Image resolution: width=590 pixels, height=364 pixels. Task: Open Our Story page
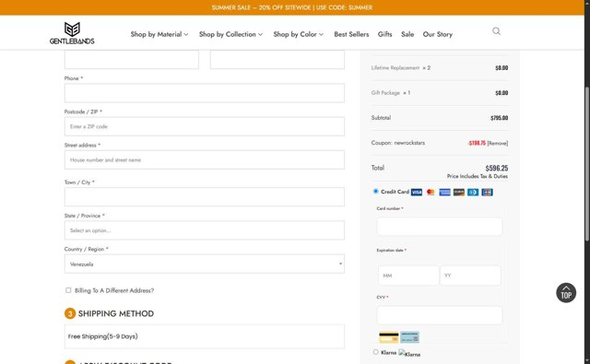[x=438, y=34]
